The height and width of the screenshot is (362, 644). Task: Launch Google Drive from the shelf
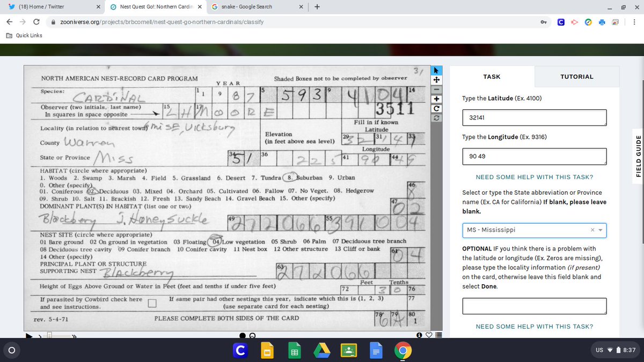321,351
